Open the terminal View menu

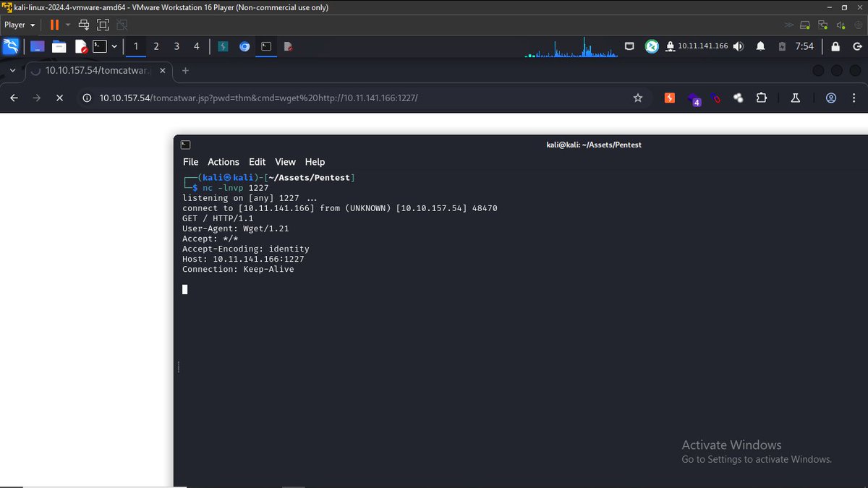pyautogui.click(x=285, y=162)
